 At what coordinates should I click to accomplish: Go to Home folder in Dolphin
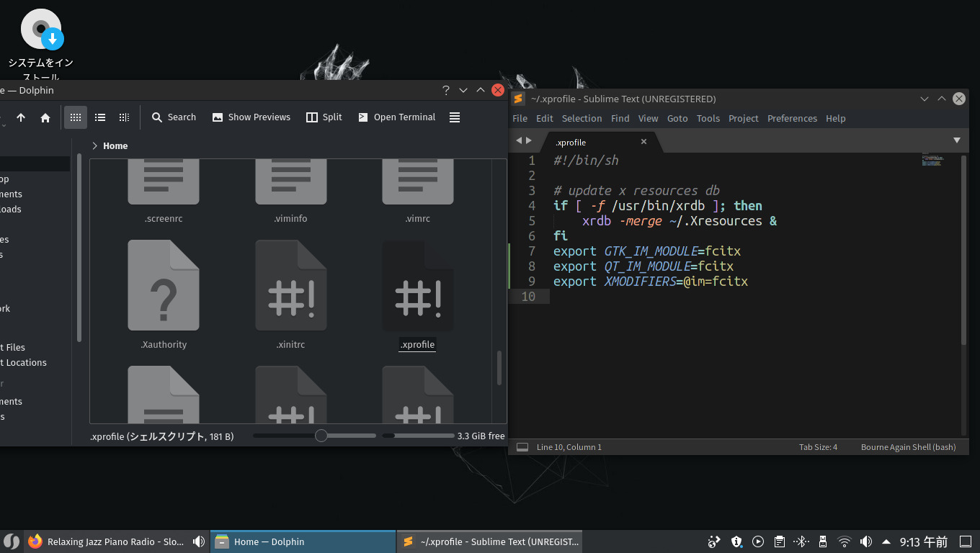[45, 117]
